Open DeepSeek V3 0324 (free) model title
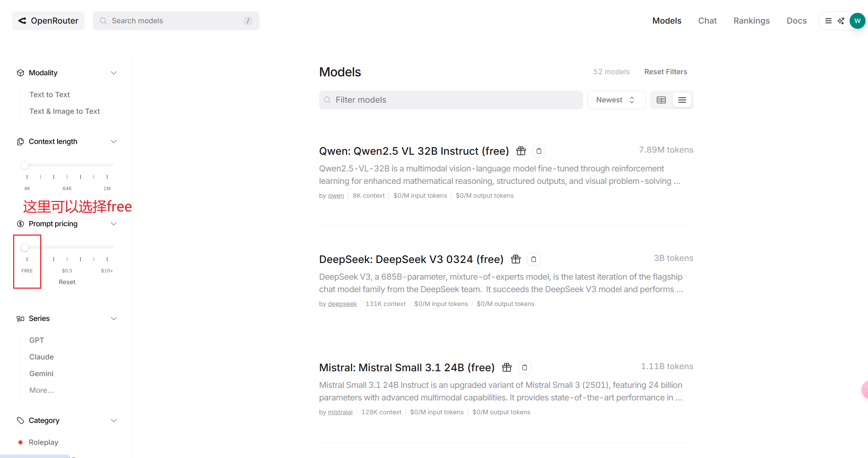868x458 pixels. 411,259
